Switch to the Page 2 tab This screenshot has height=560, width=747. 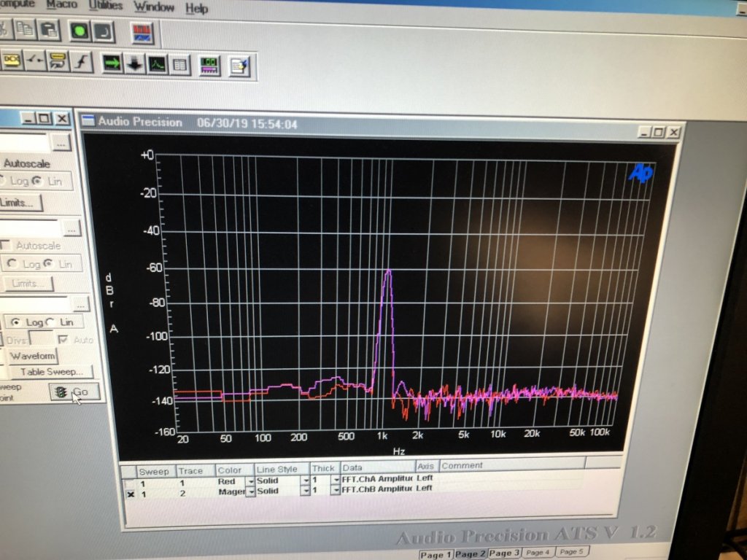[x=470, y=554]
